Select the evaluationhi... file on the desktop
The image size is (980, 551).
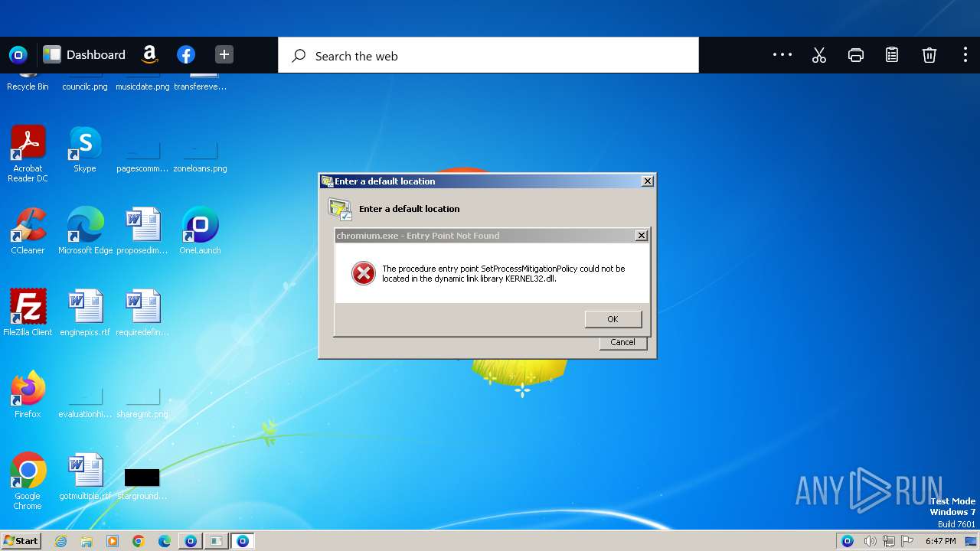pyautogui.click(x=85, y=403)
